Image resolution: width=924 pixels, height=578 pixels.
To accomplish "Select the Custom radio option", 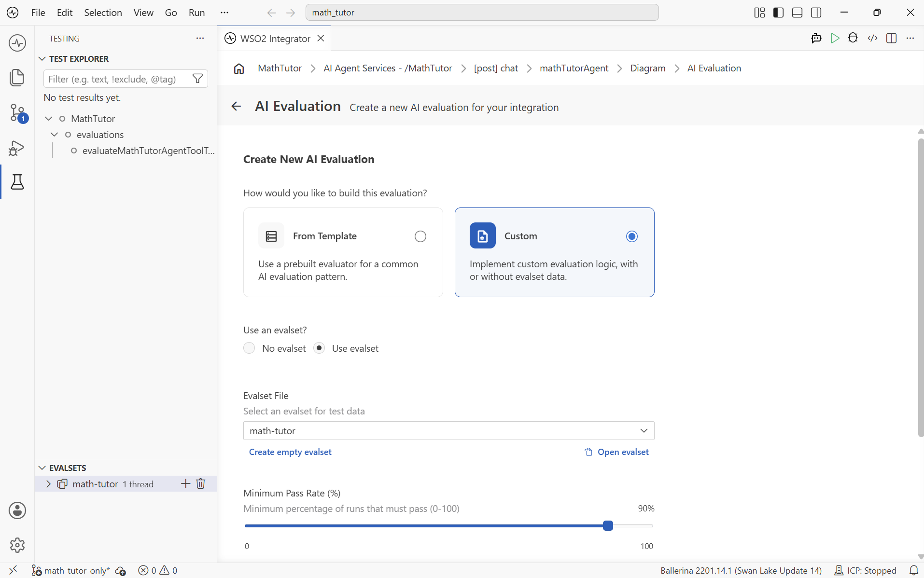I will pos(632,236).
